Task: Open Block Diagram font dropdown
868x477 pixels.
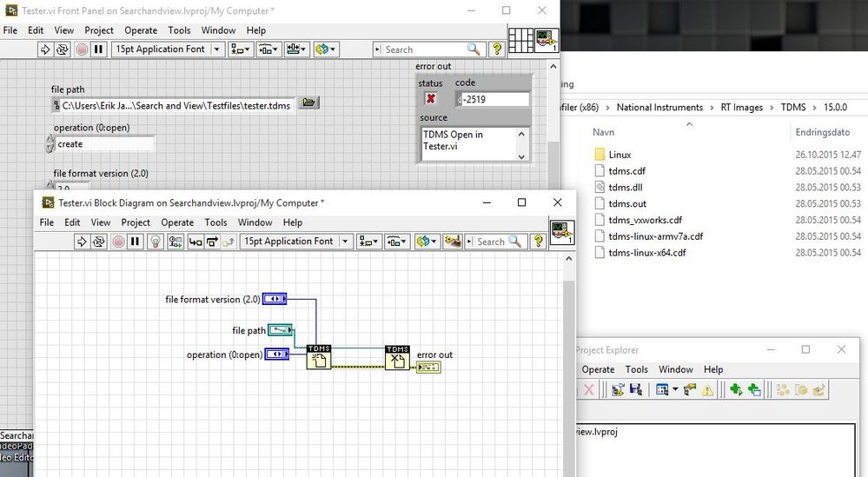Action: pyautogui.click(x=296, y=242)
